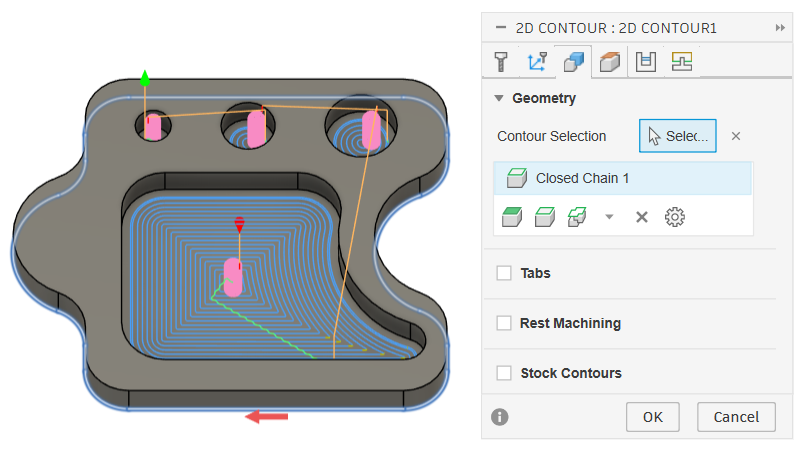The height and width of the screenshot is (452, 797).
Task: Delete the chain with the X icon
Action: [641, 217]
